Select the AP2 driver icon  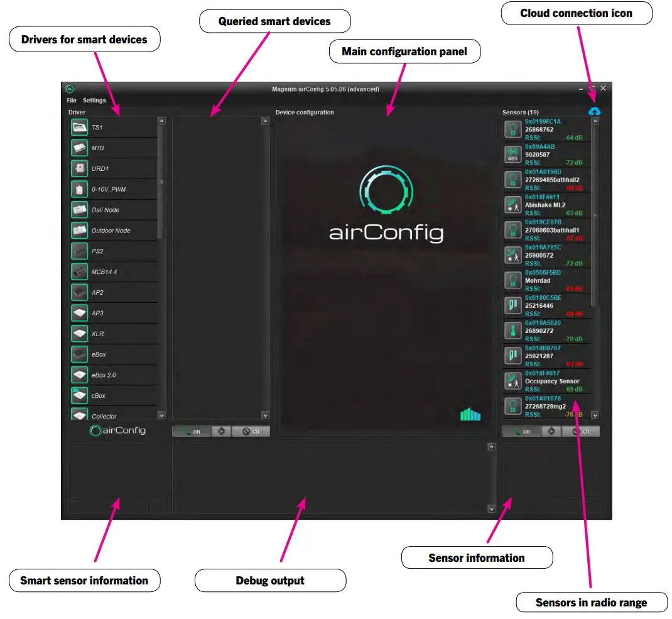79,292
